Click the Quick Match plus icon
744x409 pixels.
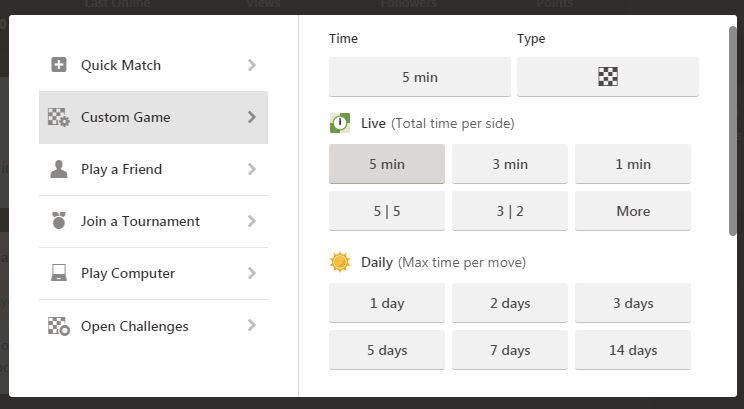pyautogui.click(x=58, y=65)
